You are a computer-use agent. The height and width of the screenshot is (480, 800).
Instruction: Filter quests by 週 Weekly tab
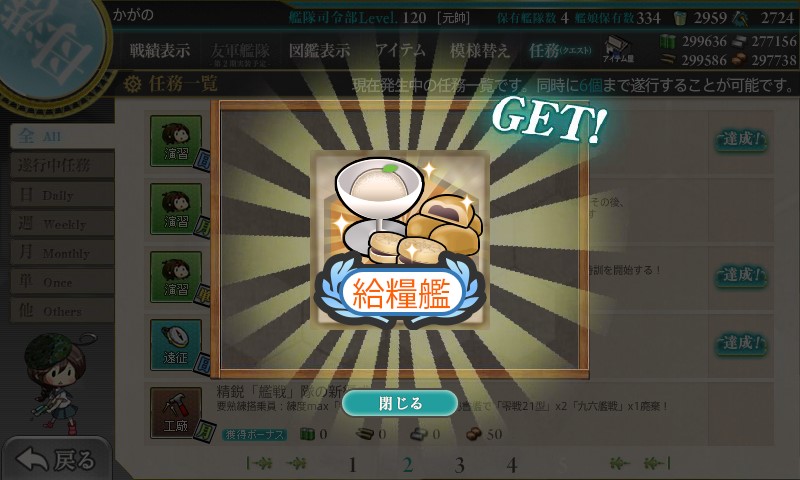(62, 223)
